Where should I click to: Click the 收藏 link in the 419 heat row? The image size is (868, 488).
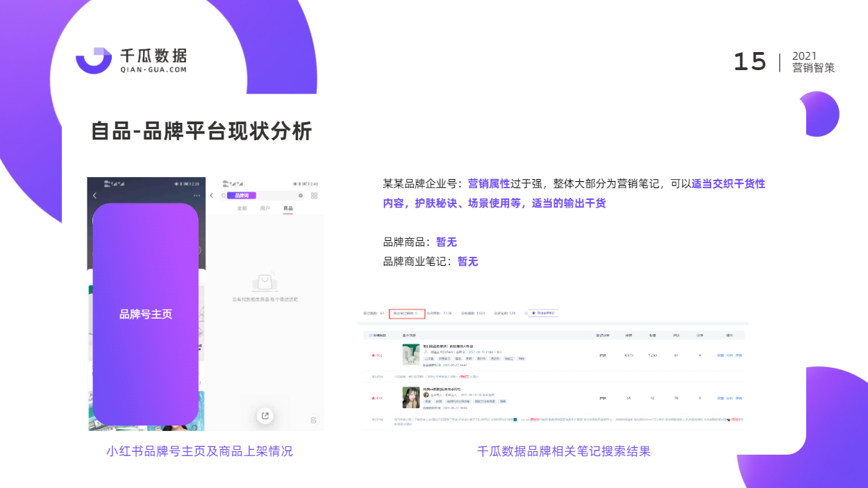[x=721, y=398]
